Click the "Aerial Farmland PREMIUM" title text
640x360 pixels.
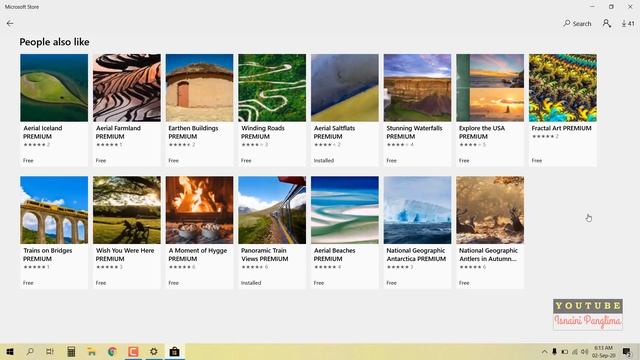pyautogui.click(x=118, y=132)
